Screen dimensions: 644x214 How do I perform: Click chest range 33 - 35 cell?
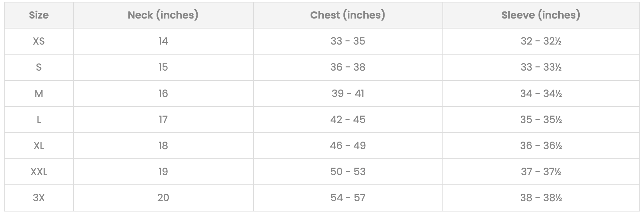point(348,41)
